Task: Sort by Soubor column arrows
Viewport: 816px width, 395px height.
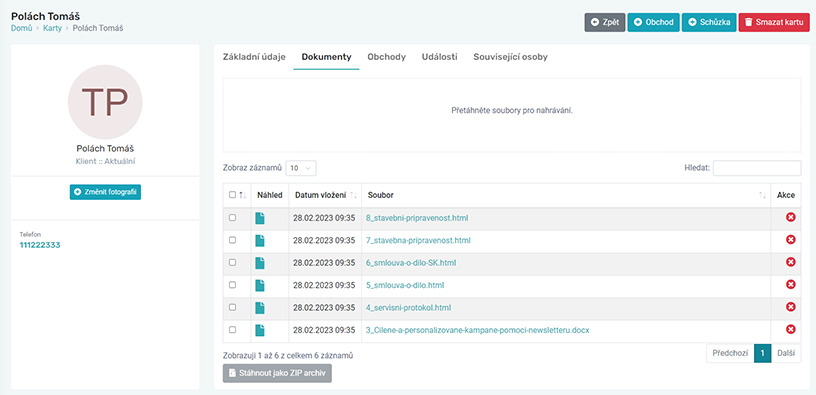Action: pyautogui.click(x=762, y=195)
